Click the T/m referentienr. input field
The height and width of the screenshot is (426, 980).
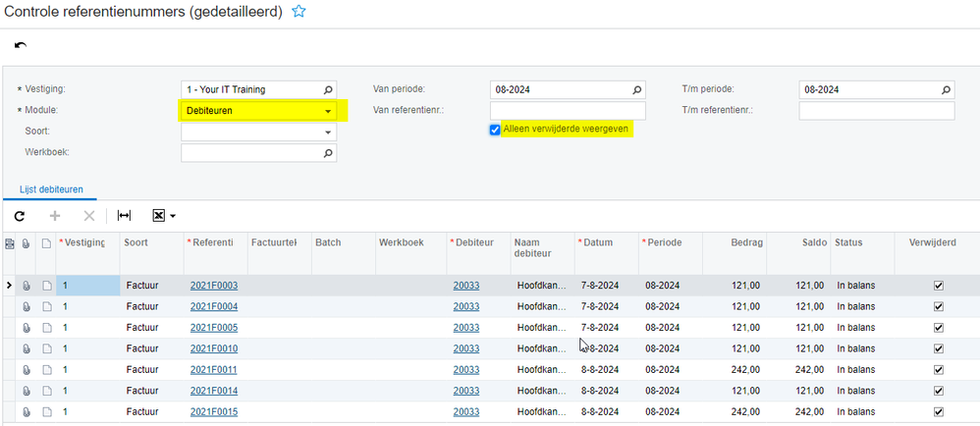877,111
